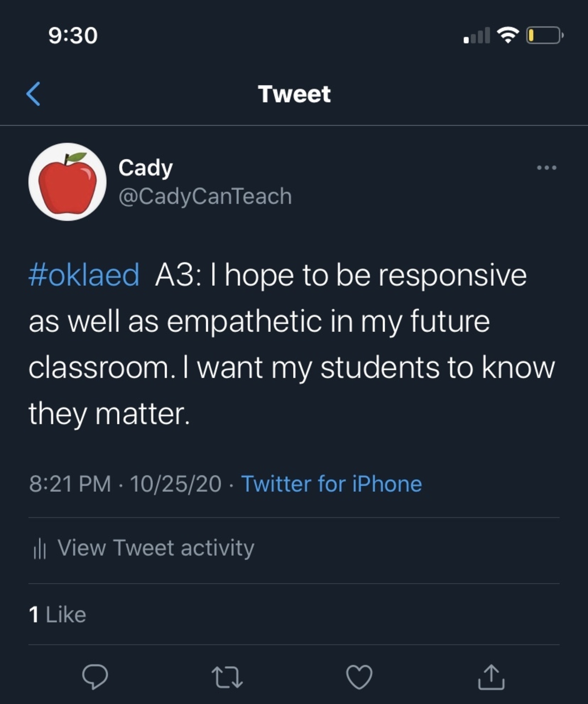This screenshot has width=588, height=704.
Task: Retweet using the arrows icon
Action: point(227,677)
